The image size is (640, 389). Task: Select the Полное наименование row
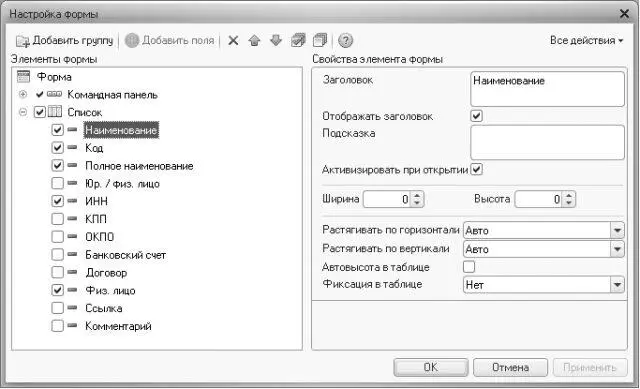pos(139,166)
